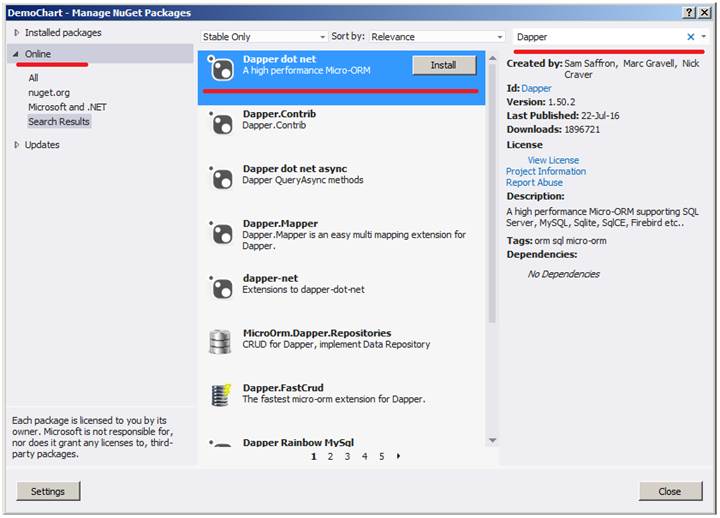Viewport: 720px width, 518px height.
Task: Click the Extensions to dapper-dot-net description
Action: pos(303,290)
